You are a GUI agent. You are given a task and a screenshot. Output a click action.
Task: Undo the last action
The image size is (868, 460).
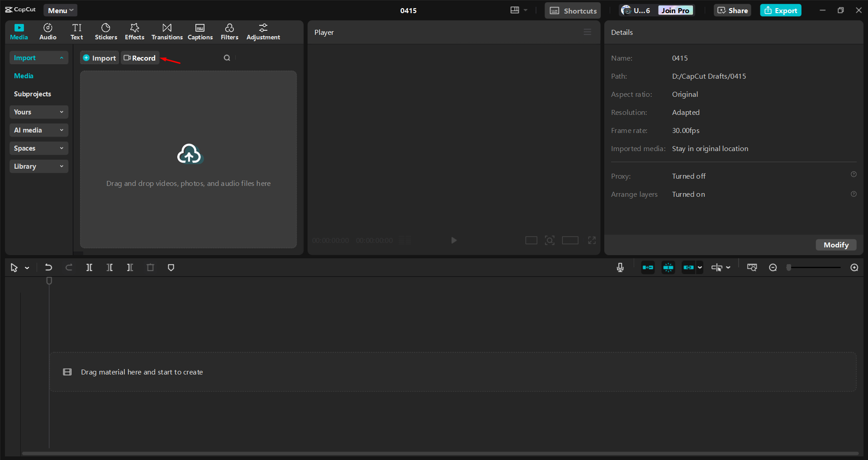[48, 267]
